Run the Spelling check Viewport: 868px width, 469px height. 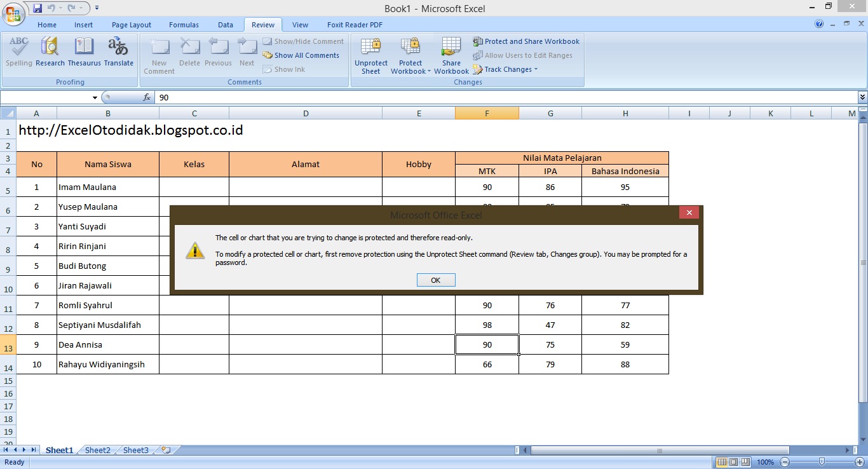point(19,52)
